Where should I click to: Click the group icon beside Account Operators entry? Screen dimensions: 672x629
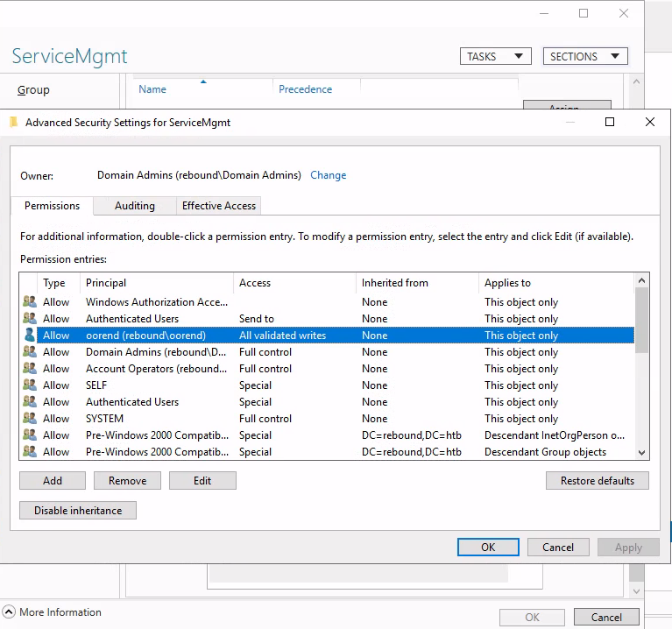(30, 369)
